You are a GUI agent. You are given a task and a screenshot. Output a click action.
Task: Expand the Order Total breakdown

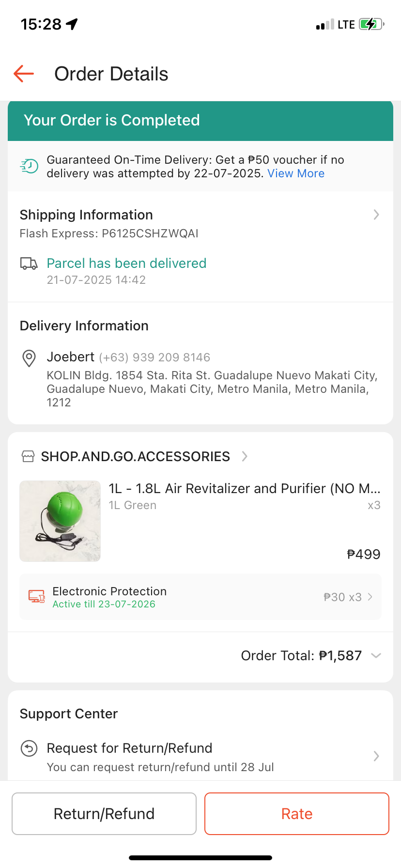[376, 655]
